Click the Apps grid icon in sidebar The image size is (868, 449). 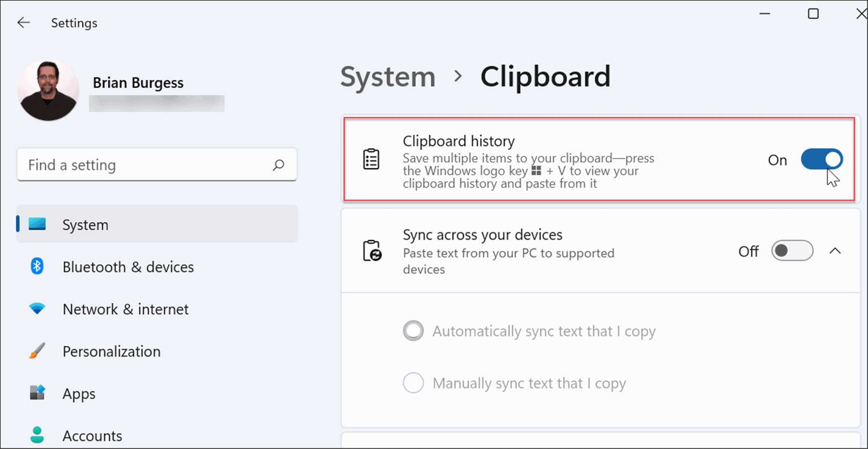pyautogui.click(x=37, y=393)
